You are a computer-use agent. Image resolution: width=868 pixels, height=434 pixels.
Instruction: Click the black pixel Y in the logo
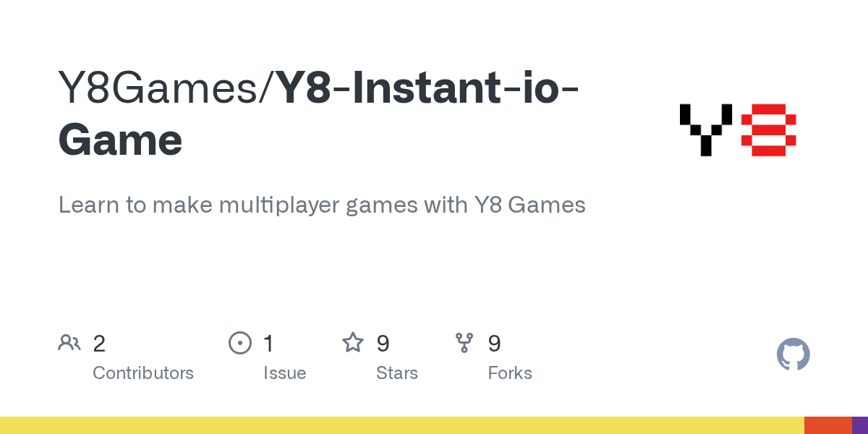(x=706, y=129)
